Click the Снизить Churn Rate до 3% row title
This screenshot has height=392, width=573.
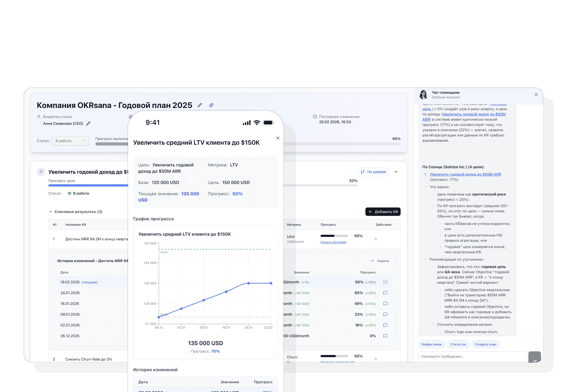(89, 359)
